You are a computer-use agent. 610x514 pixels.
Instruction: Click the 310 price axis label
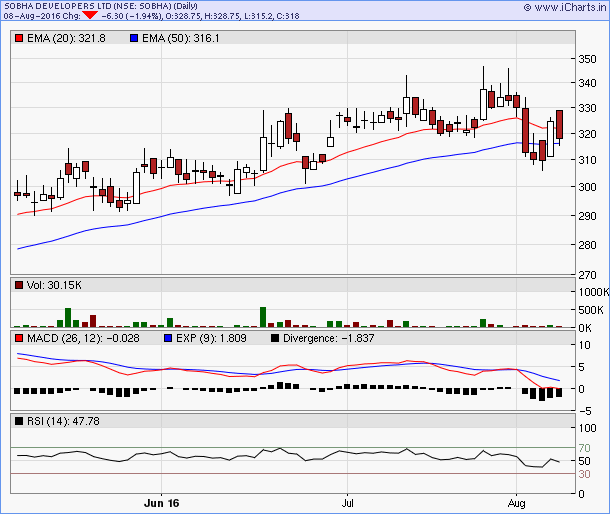click(x=587, y=160)
